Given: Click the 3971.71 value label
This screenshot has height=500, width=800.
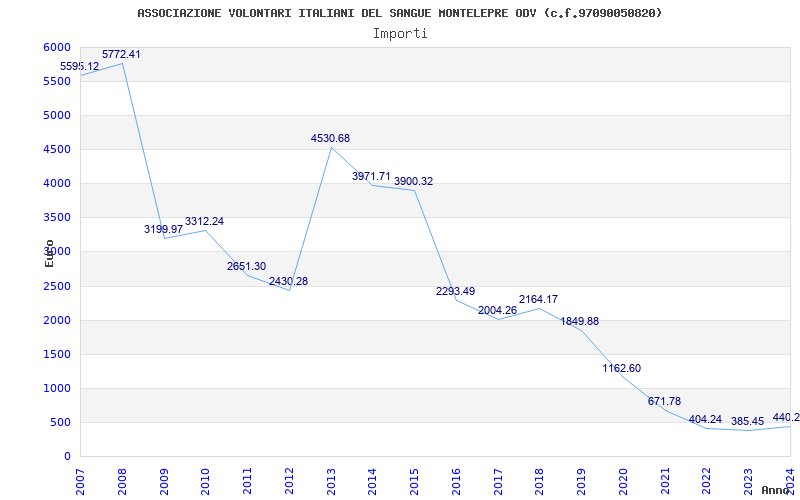Looking at the screenshot, I should coord(371,177).
